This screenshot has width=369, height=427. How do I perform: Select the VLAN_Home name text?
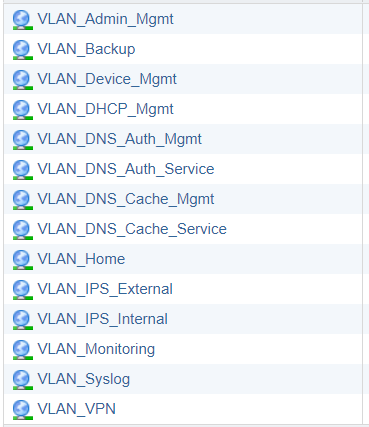point(81,259)
